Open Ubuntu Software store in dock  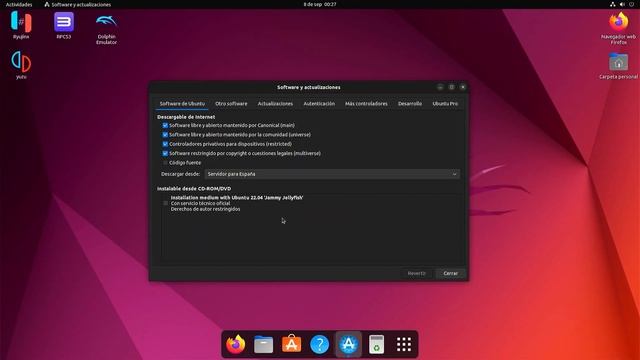pos(291,344)
